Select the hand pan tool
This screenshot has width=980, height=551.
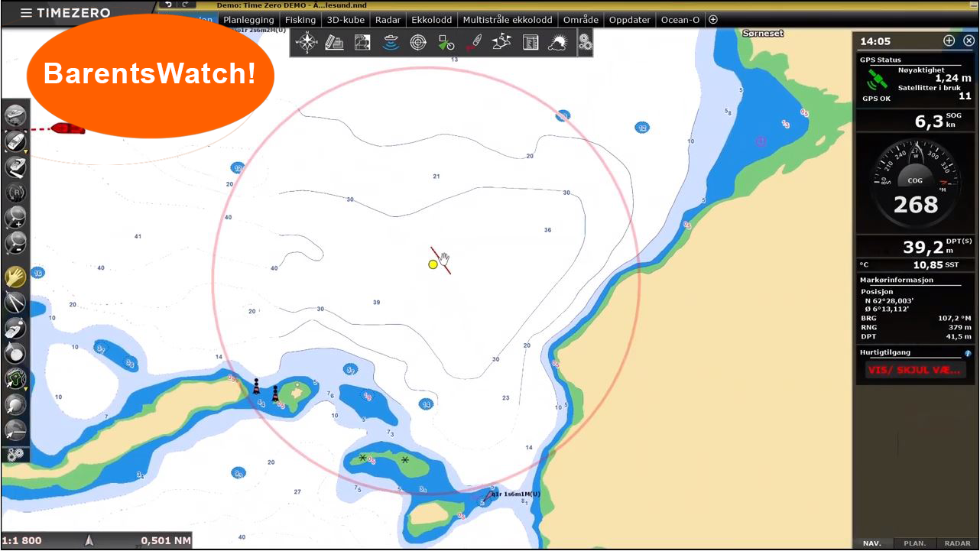click(16, 277)
